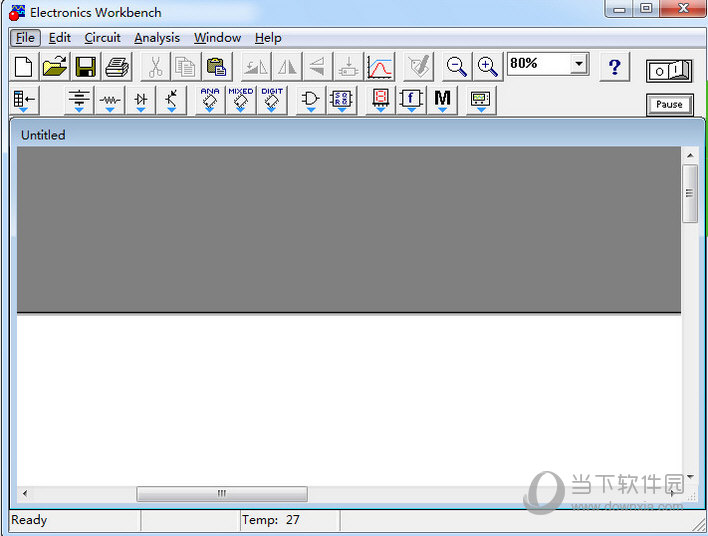Image resolution: width=708 pixels, height=536 pixels.
Task: Close the Electronics Workbench window
Action: [683, 9]
